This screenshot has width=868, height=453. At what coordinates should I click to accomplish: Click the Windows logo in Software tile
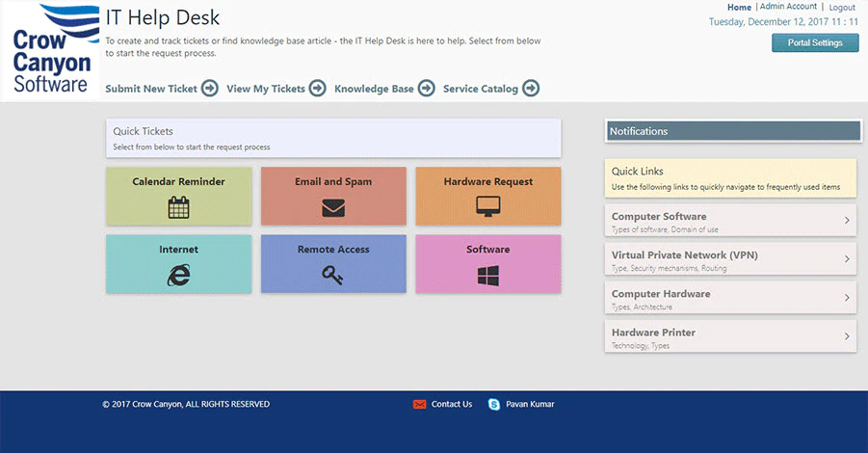[x=488, y=276]
